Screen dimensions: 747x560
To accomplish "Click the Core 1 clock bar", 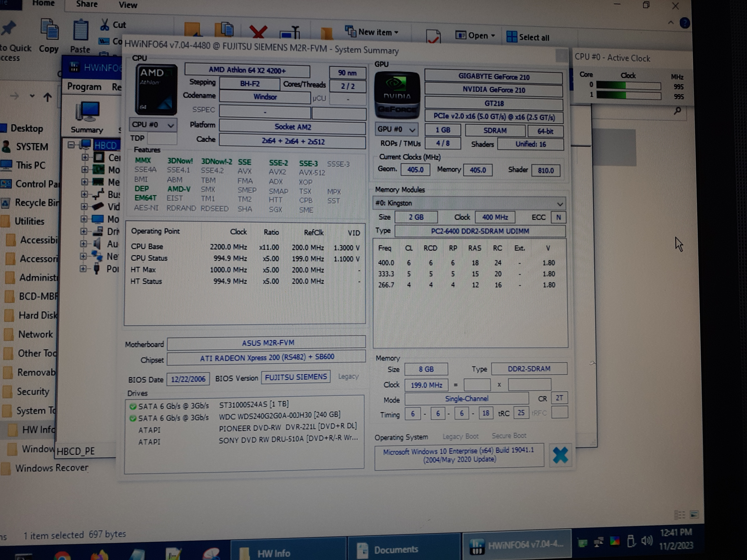I will tap(628, 96).
